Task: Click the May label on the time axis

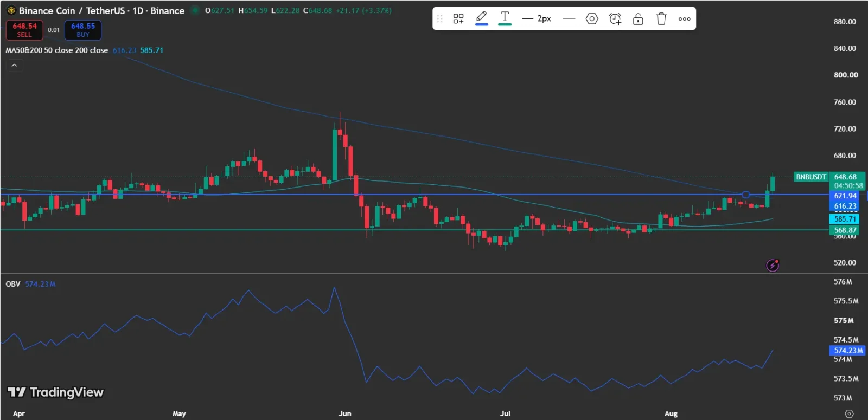Action: coord(179,413)
